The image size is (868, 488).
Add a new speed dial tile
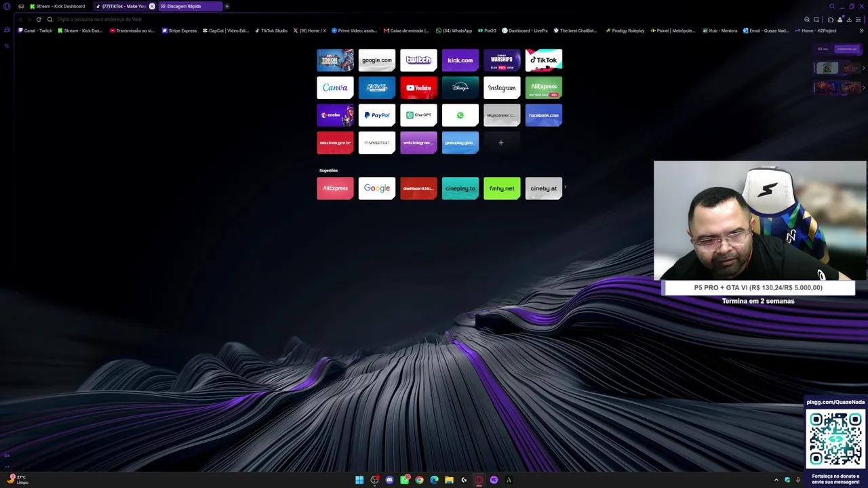click(501, 143)
